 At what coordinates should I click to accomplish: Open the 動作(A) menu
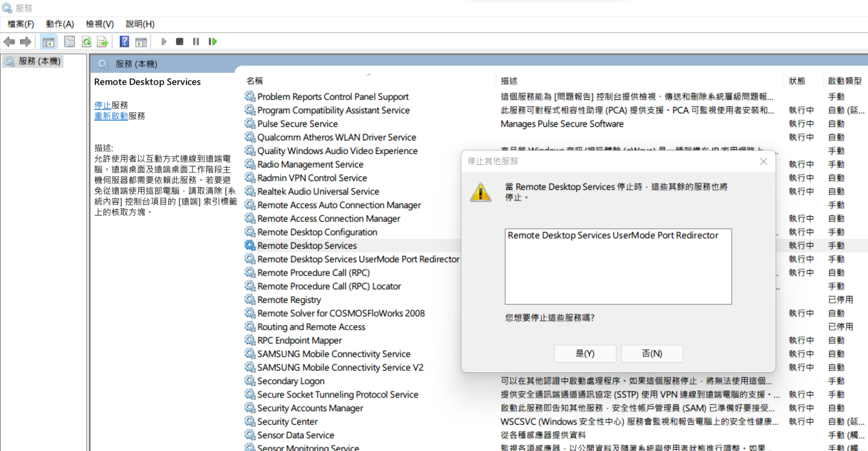point(60,24)
